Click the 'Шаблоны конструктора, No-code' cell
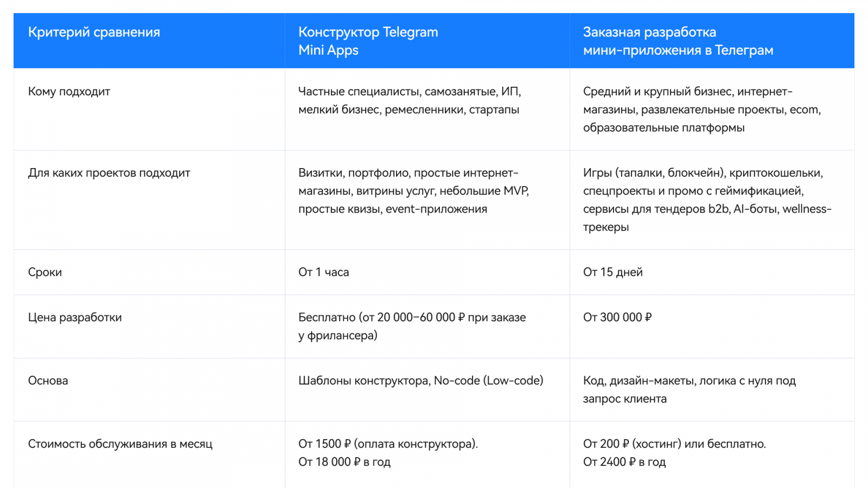The height and width of the screenshot is (488, 868). tap(420, 381)
